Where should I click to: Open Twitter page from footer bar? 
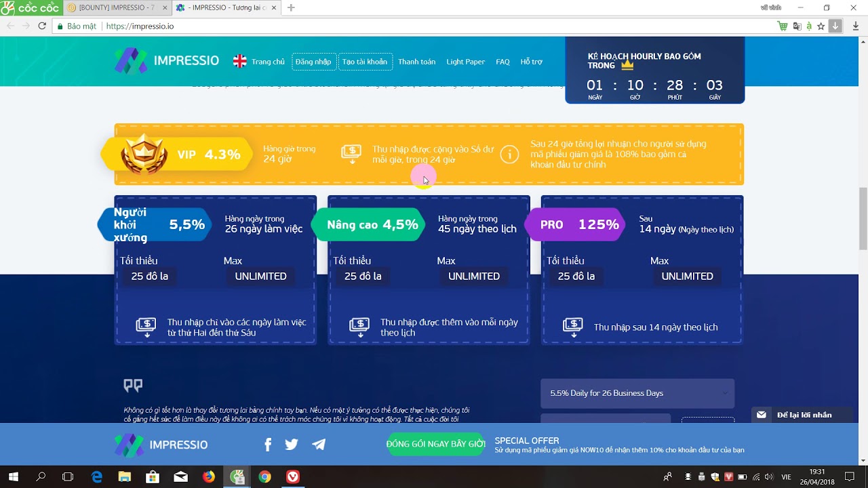[x=292, y=445]
